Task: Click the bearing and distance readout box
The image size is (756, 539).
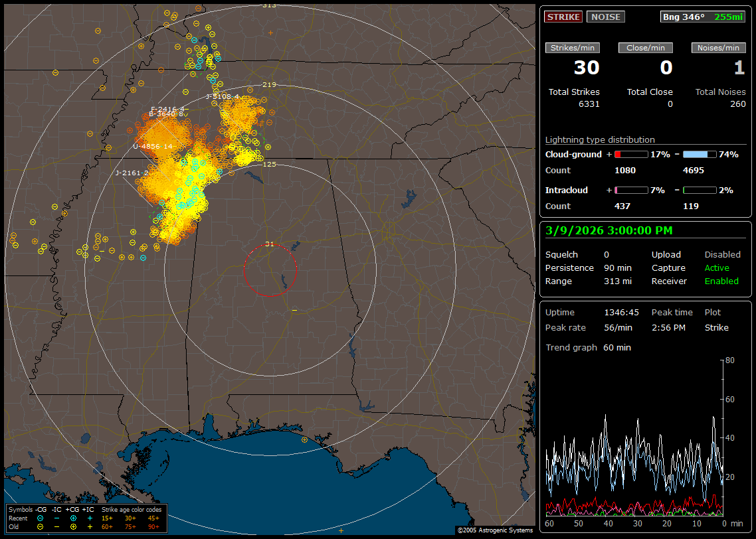Action: (x=703, y=17)
